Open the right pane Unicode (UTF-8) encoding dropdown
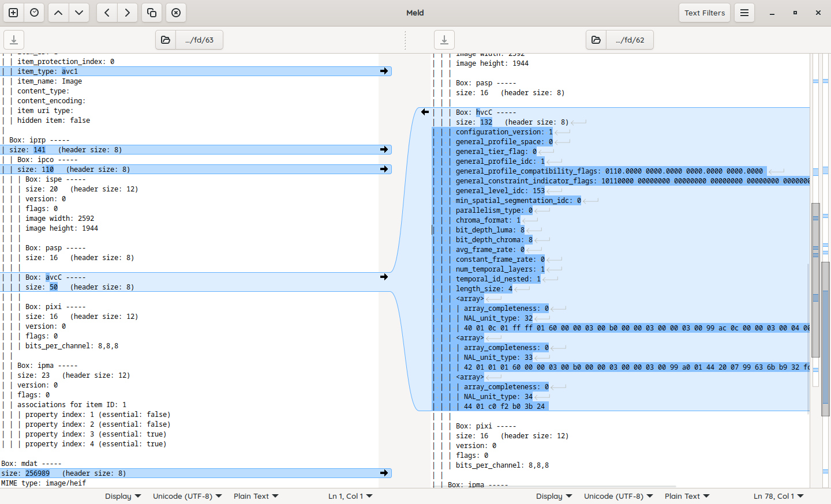 tap(618, 496)
